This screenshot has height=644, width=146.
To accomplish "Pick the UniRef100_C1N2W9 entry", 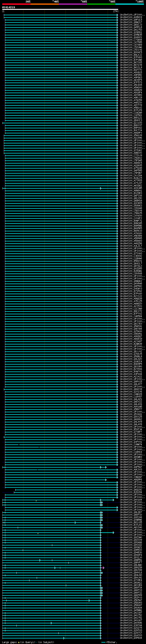I will (x=131, y=113).
